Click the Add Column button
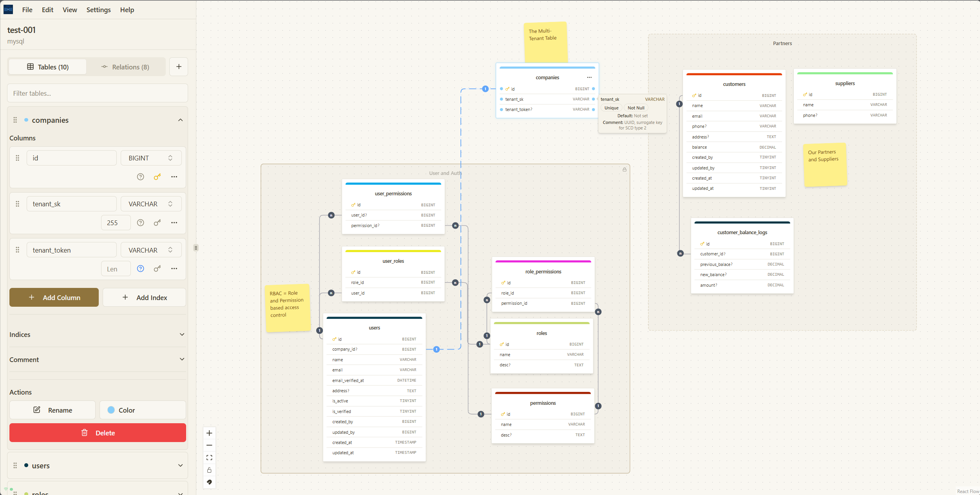 tap(54, 298)
